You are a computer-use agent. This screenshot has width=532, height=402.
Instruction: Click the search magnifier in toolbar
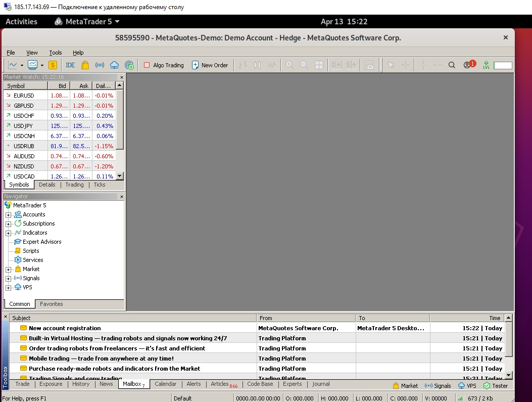pos(452,65)
